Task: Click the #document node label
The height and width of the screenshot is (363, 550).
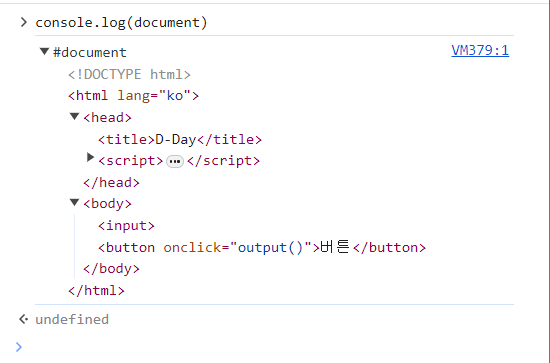Action: tap(89, 53)
